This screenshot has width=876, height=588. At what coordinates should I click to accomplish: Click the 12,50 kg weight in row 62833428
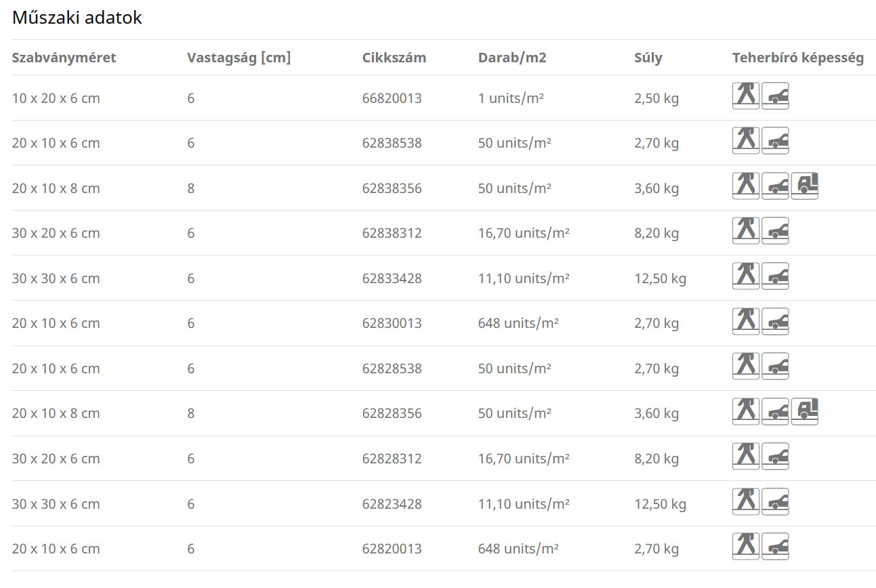[661, 278]
